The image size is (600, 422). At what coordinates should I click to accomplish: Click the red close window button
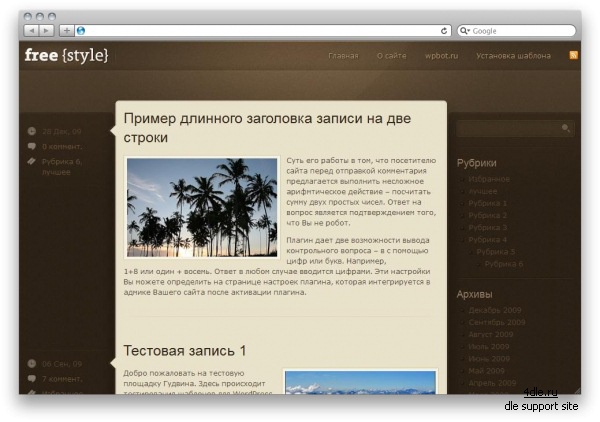coord(28,16)
